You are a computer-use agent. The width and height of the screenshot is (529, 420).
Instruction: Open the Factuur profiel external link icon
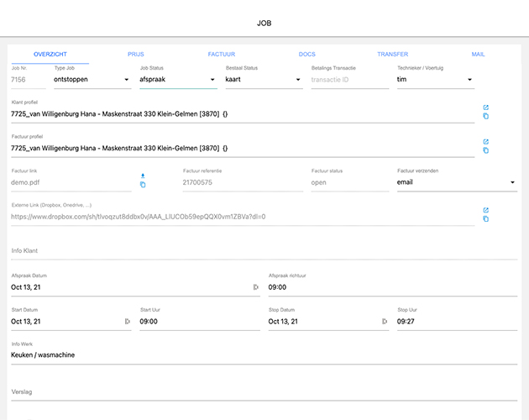coord(486,142)
